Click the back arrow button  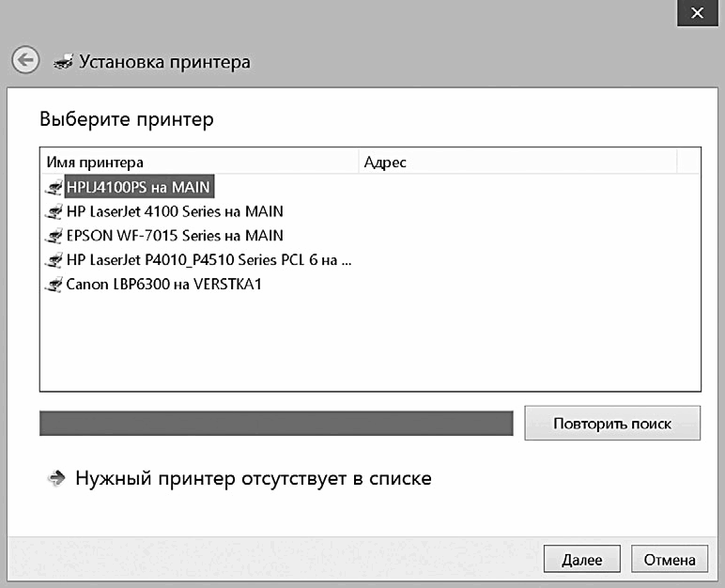[x=25, y=60]
